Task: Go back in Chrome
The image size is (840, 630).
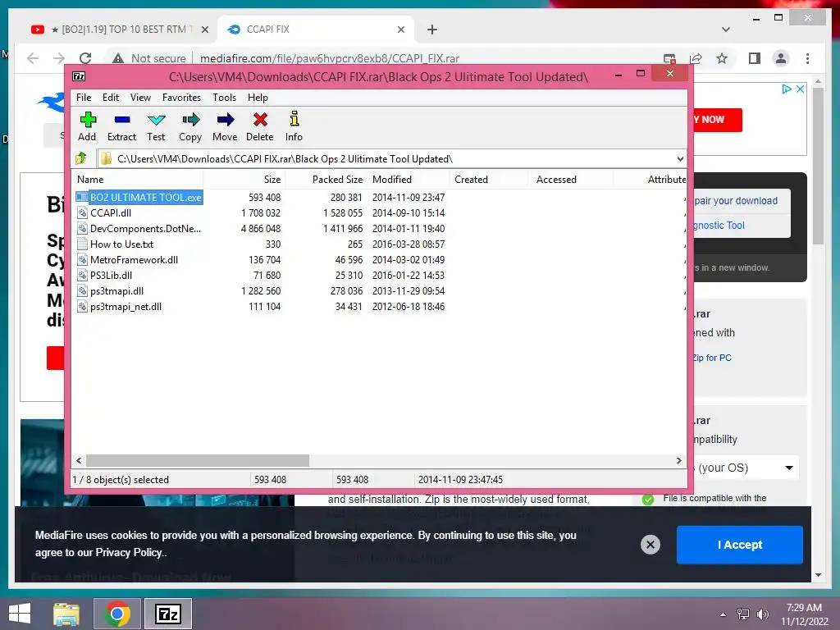Action: 33,58
